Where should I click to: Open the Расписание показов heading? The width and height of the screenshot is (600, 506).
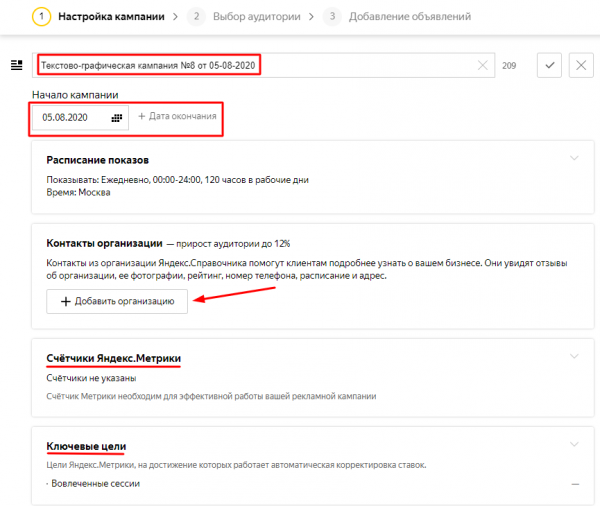click(x=98, y=160)
